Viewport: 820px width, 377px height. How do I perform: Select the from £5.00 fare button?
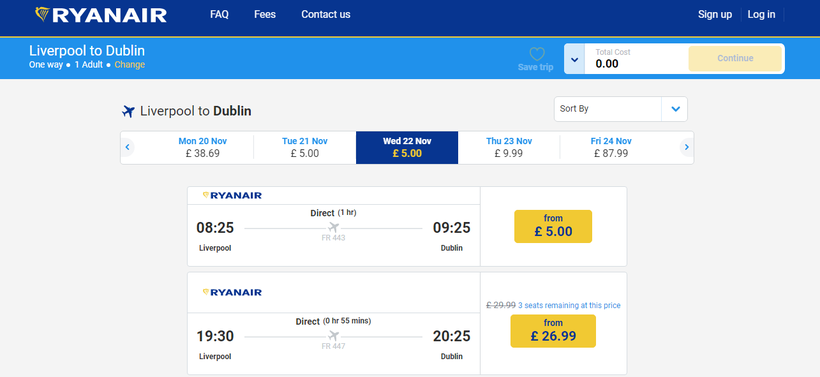553,226
